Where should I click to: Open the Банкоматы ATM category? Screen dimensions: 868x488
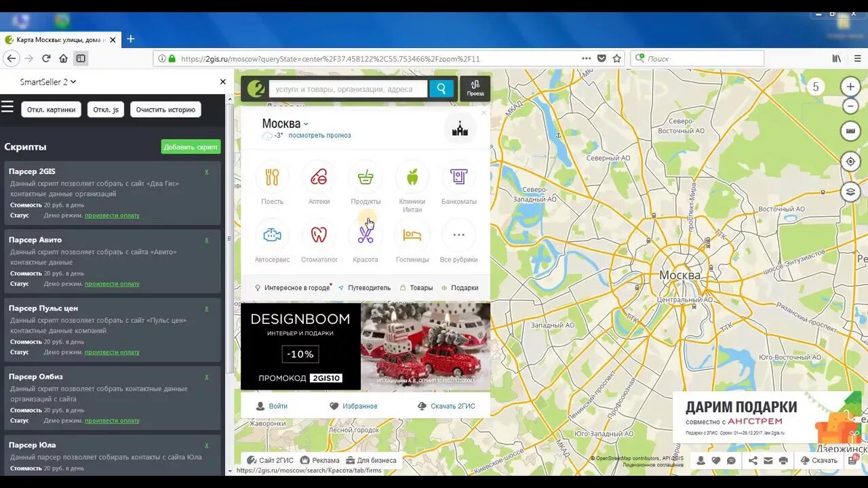(x=459, y=183)
